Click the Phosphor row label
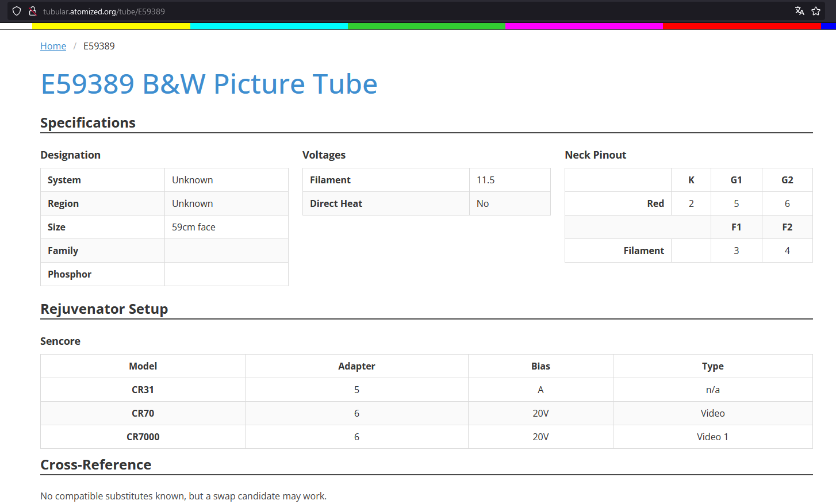This screenshot has width=836, height=504. 70,274
